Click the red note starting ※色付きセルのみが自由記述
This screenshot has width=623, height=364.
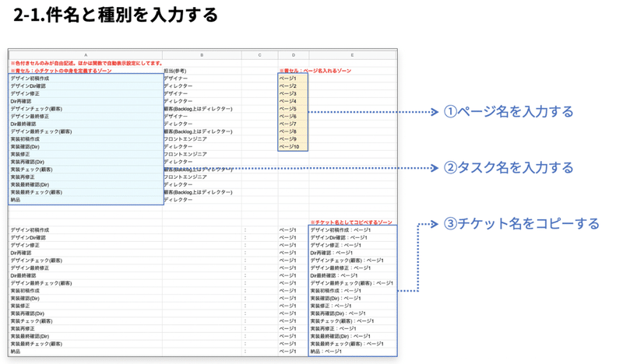pyautogui.click(x=86, y=63)
